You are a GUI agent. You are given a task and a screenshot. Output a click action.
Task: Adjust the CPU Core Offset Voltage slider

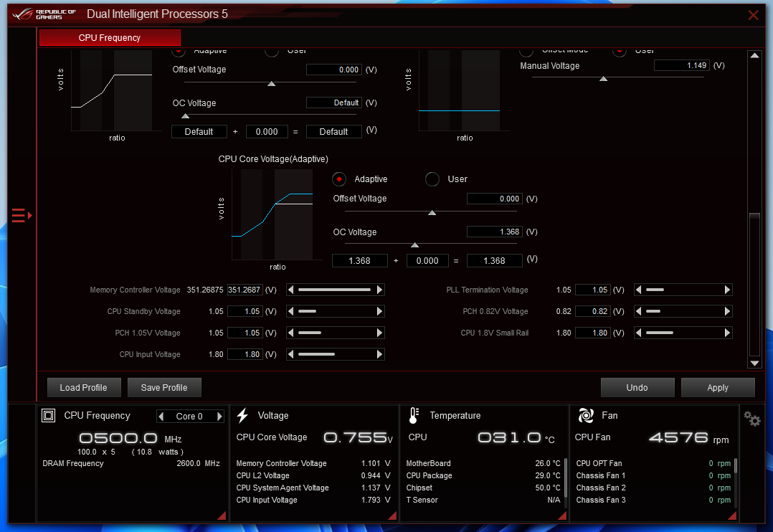click(x=432, y=212)
